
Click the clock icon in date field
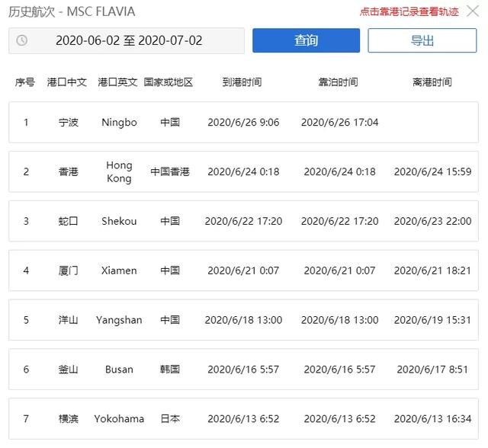click(x=22, y=40)
